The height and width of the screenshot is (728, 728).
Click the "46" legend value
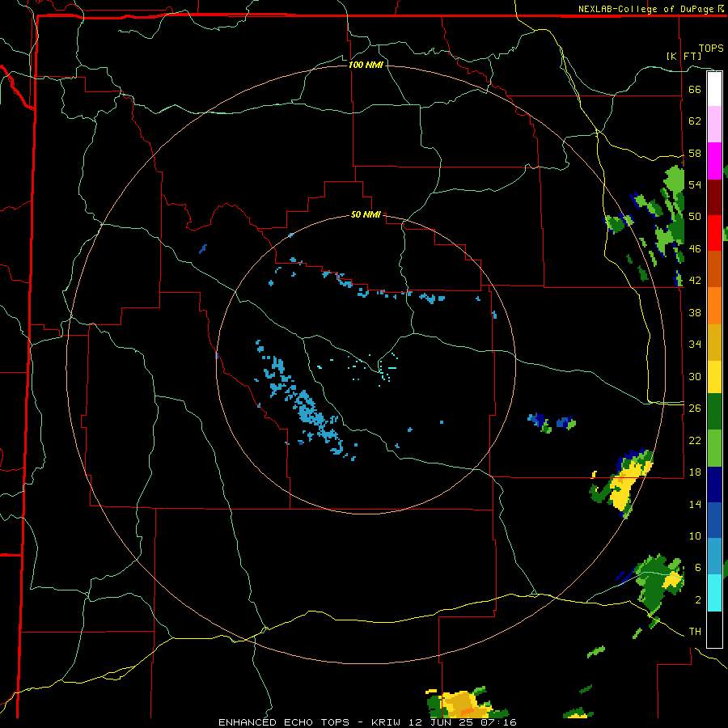coord(695,248)
